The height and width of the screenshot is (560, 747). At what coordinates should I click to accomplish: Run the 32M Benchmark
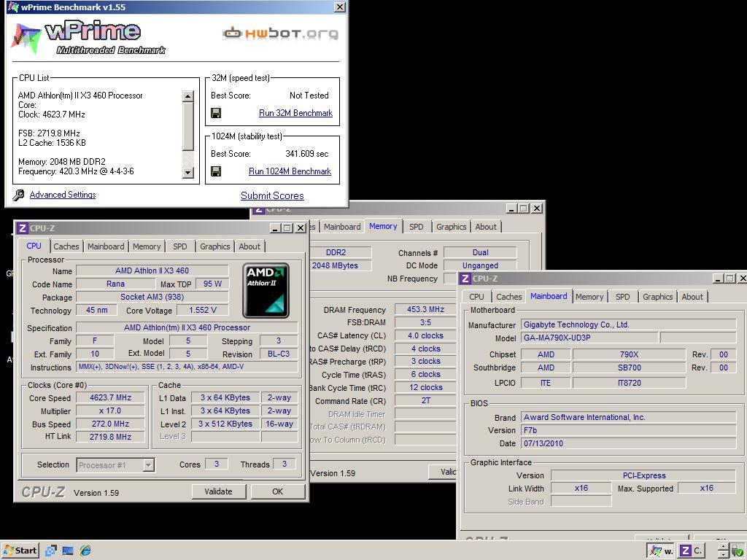point(296,113)
